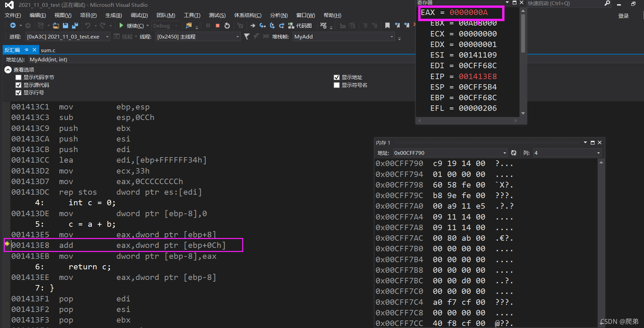Enable the show symbol names checkbox
The image size is (644, 328).
[x=337, y=85]
